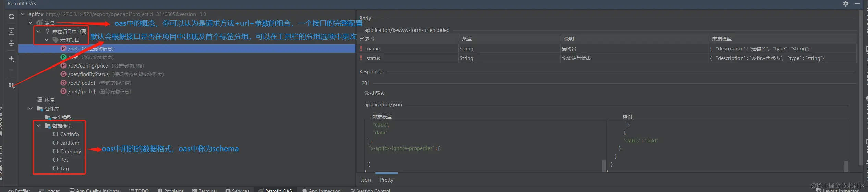Click the collapse all tree nodes icon
The width and height of the screenshot is (868, 192).
click(x=11, y=43)
